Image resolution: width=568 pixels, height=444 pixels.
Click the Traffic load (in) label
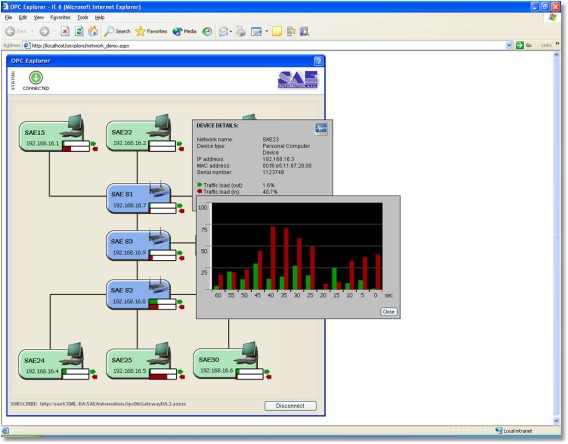[x=222, y=192]
